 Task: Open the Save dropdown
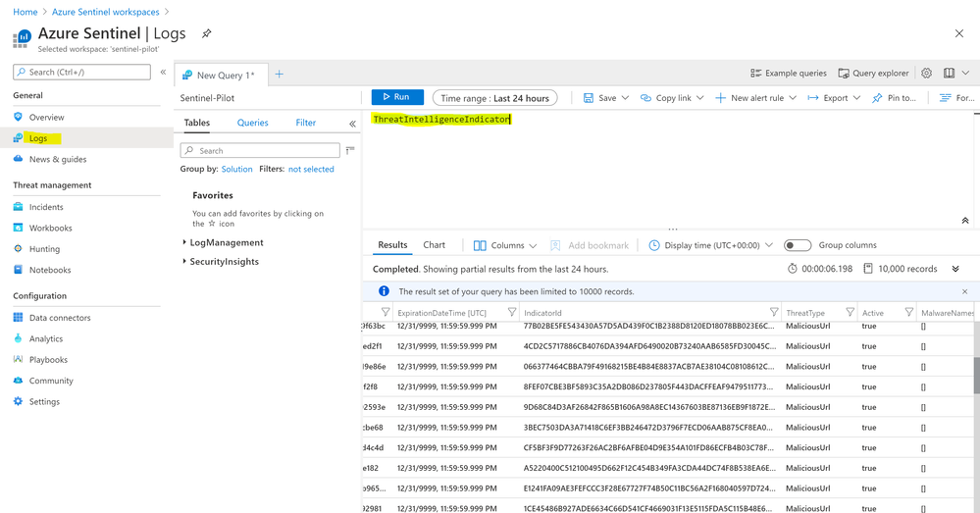605,98
